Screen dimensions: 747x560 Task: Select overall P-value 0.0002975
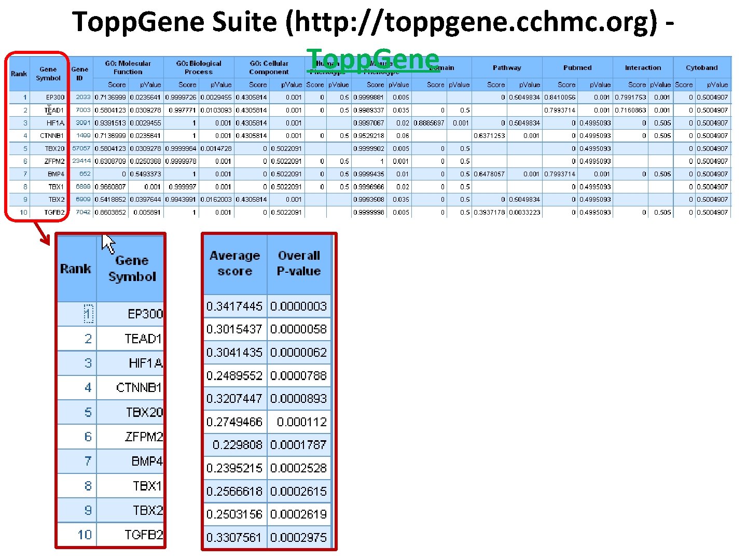tap(299, 538)
